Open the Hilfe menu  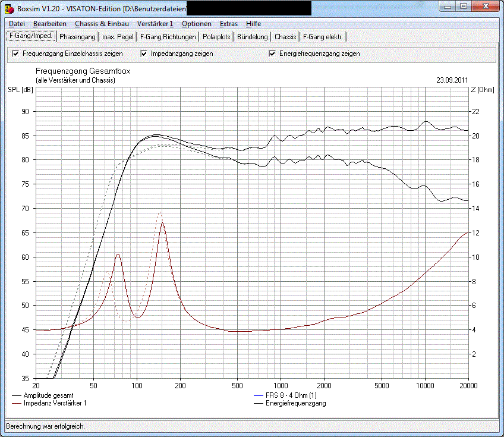tap(253, 24)
